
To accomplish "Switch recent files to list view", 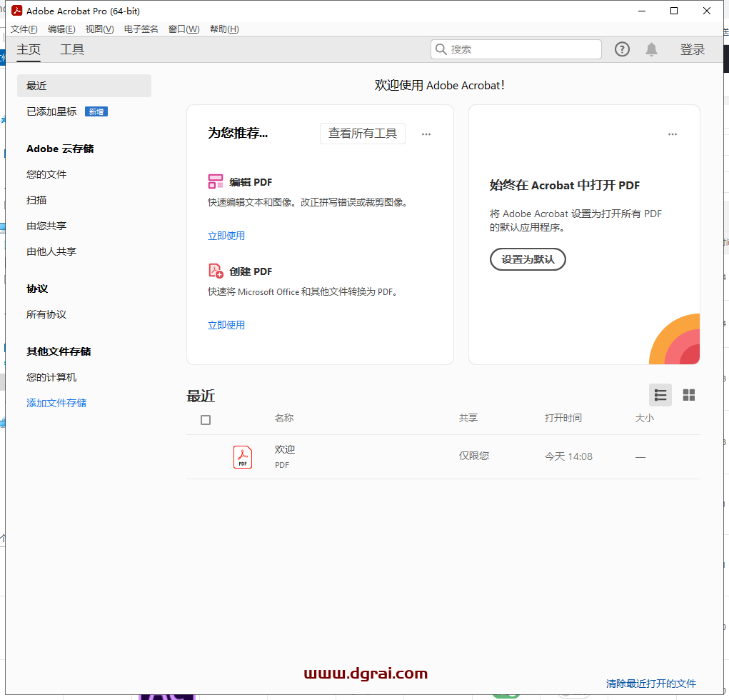I will point(660,395).
